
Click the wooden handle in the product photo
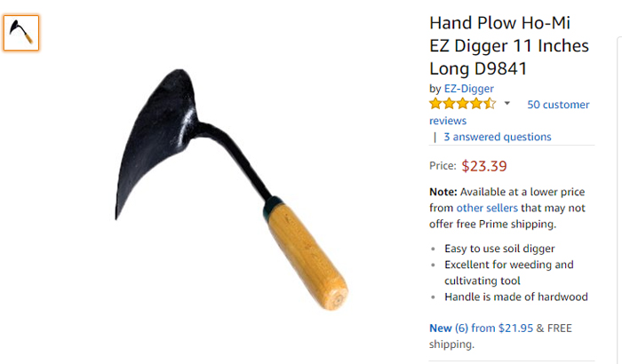(x=307, y=256)
